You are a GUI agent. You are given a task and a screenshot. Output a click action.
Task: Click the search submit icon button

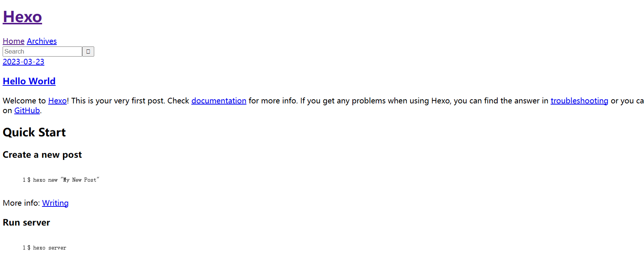[x=88, y=51]
